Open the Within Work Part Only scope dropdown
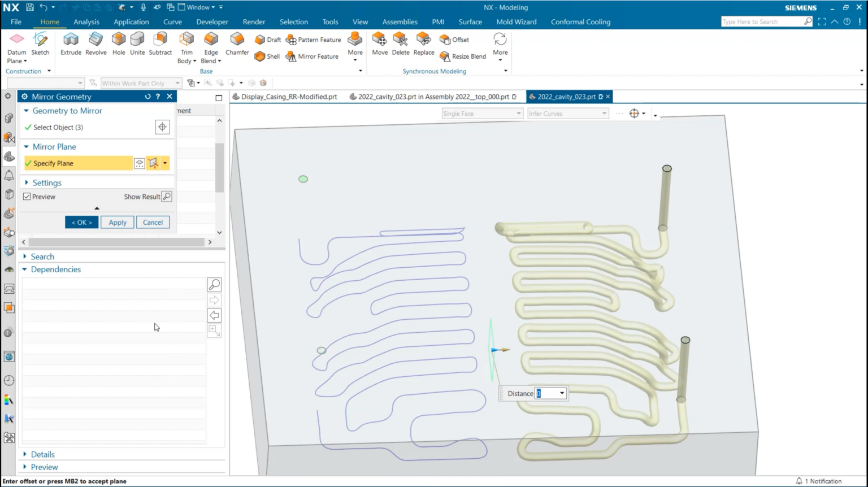Screen dimensions: 868x487 [177, 82]
